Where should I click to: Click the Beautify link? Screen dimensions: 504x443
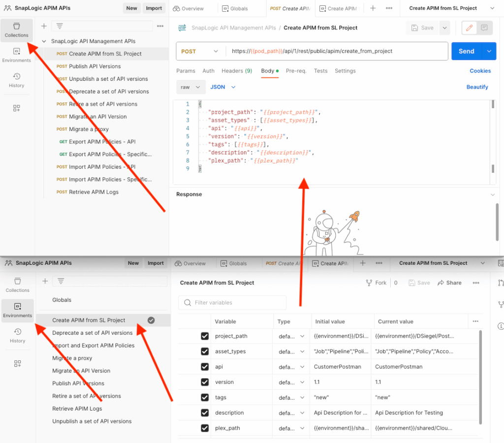[x=477, y=87]
